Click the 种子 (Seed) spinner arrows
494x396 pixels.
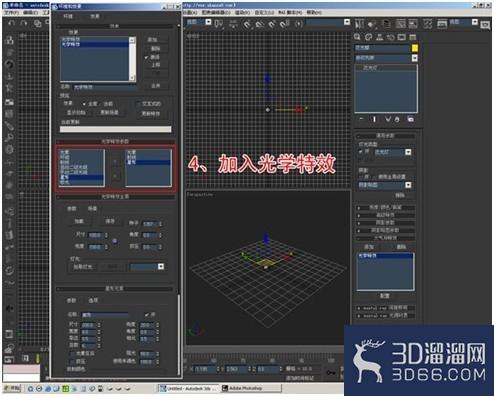point(160,224)
